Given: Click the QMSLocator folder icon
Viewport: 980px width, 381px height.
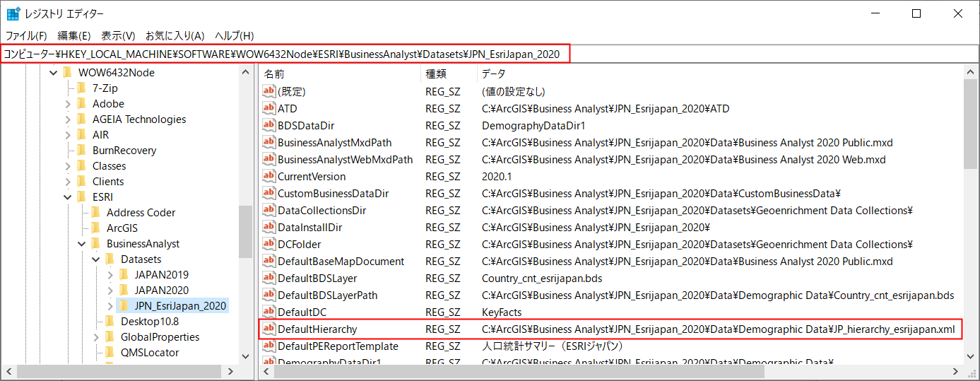Looking at the screenshot, I should pos(110,352).
